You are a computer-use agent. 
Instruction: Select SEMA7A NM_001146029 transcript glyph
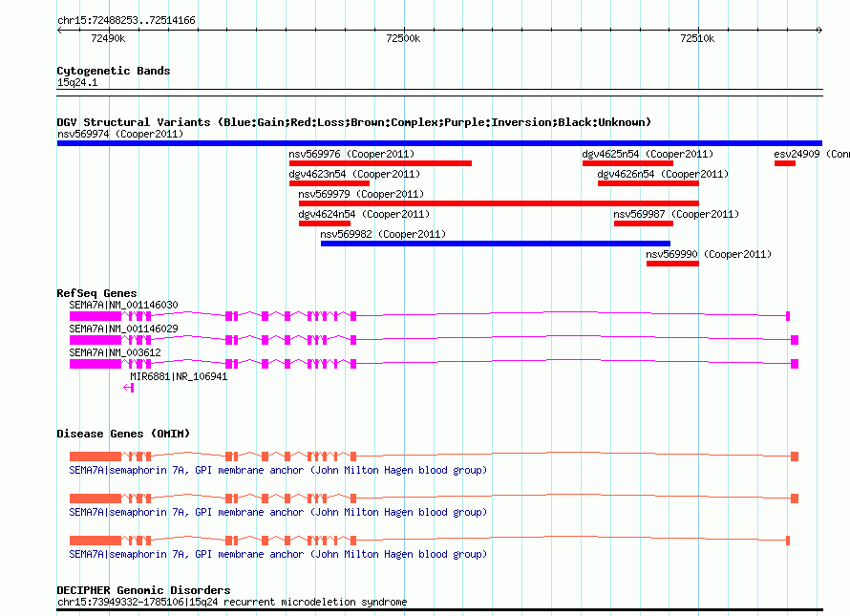[x=434, y=339]
